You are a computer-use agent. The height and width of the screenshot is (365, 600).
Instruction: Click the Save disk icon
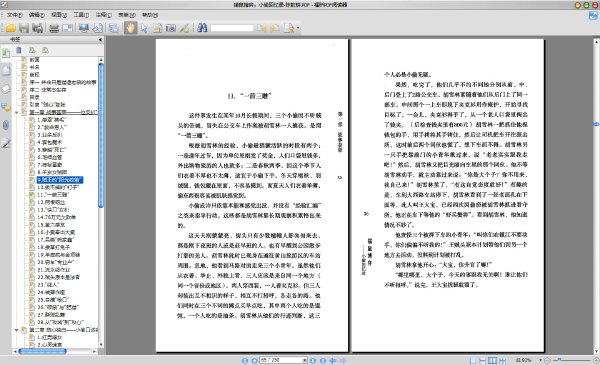point(24,28)
